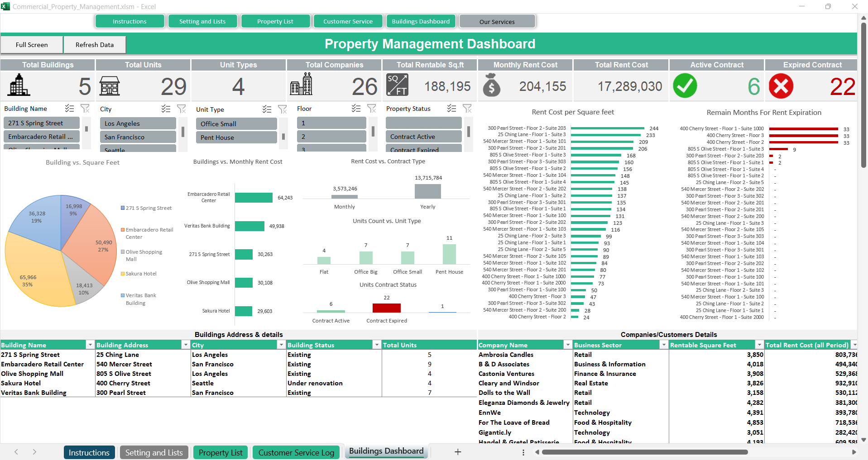The image size is (868, 460).
Task: Clear the Floor slicer filter
Action: (x=372, y=109)
